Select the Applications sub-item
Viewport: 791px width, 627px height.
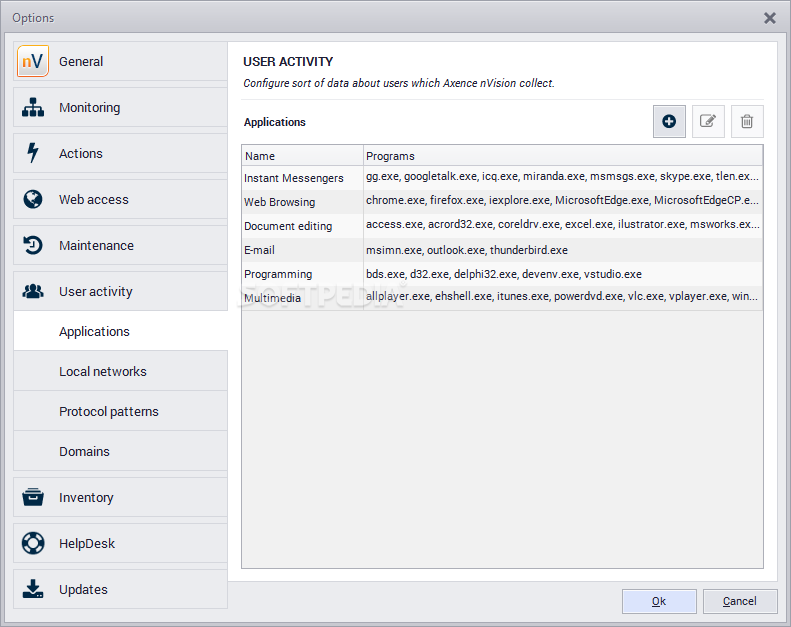120,331
